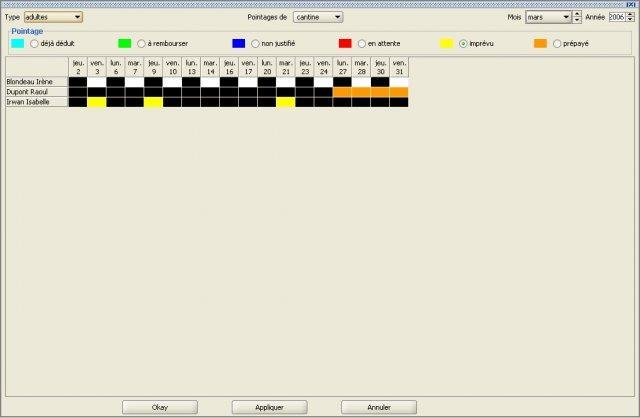Click the 'lun. 20' column header
Image resolution: width=640 pixels, height=418 pixels.
tap(267, 67)
